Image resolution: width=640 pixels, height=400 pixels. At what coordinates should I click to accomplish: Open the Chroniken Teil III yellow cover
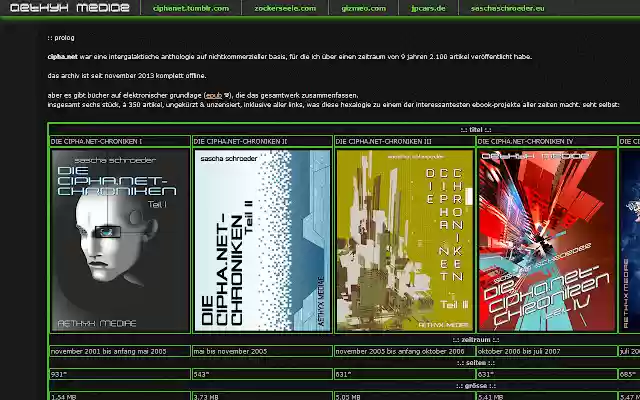click(x=404, y=240)
